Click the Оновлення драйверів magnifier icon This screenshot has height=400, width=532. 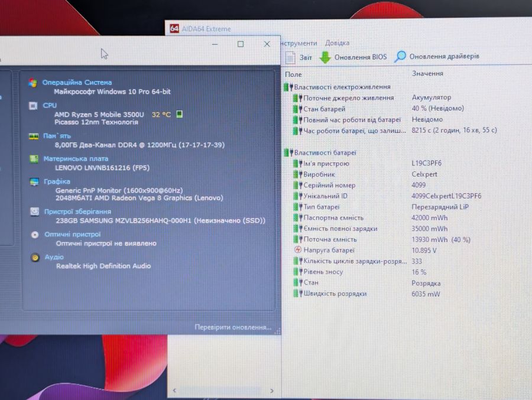click(x=400, y=56)
